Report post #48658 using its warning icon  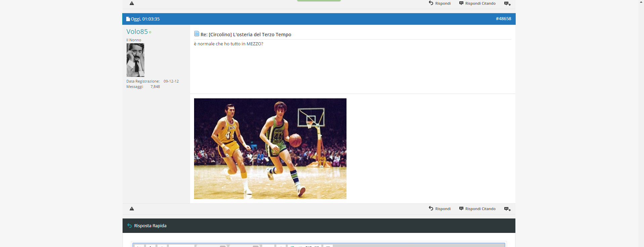pos(132,209)
